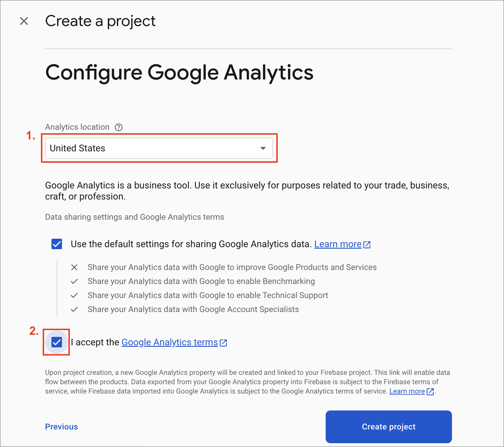Click external-link icon beside bottom Learn more
This screenshot has width=504, height=447.
(430, 391)
